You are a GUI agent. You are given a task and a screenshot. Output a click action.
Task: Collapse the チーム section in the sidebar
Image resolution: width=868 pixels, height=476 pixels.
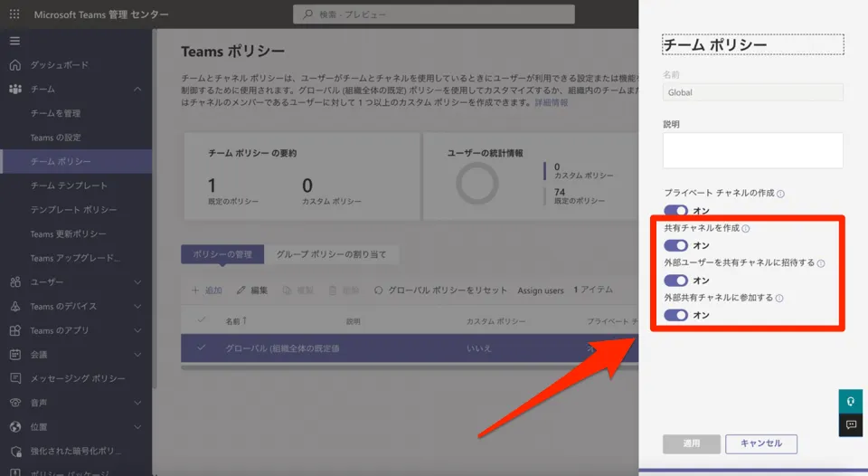[137, 90]
